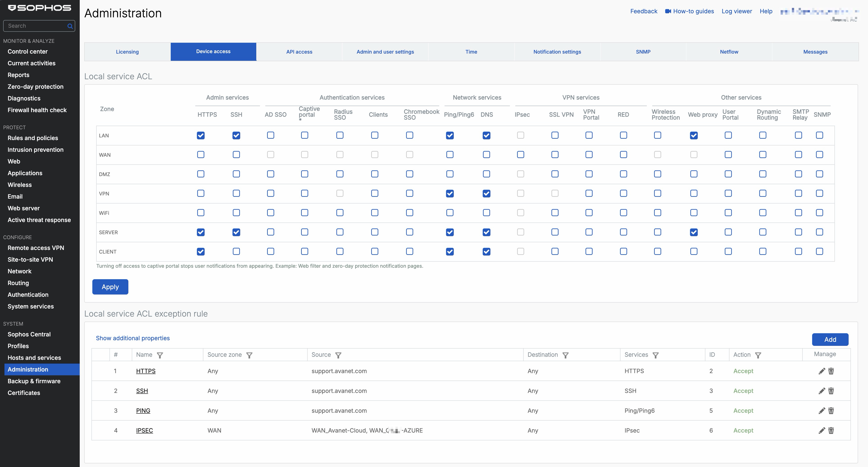Image resolution: width=868 pixels, height=467 pixels.
Task: Uncheck HTTPS for the LAN zone
Action: point(201,136)
